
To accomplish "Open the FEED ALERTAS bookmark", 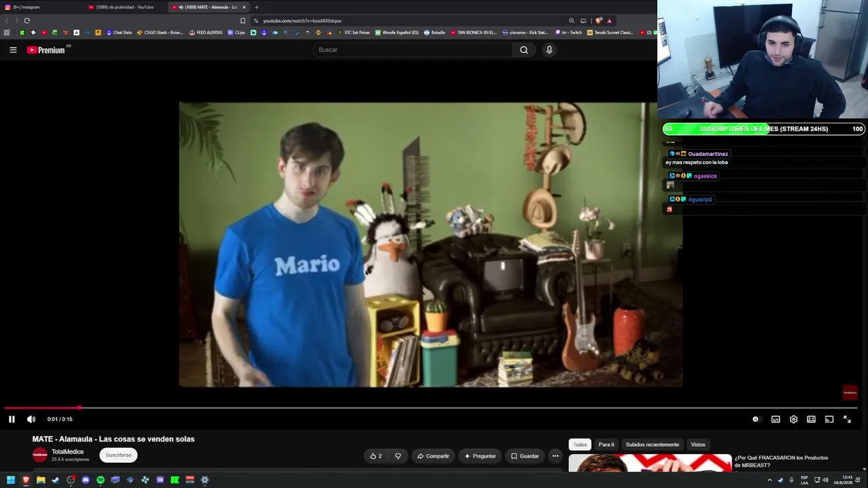I will pyautogui.click(x=205, y=33).
